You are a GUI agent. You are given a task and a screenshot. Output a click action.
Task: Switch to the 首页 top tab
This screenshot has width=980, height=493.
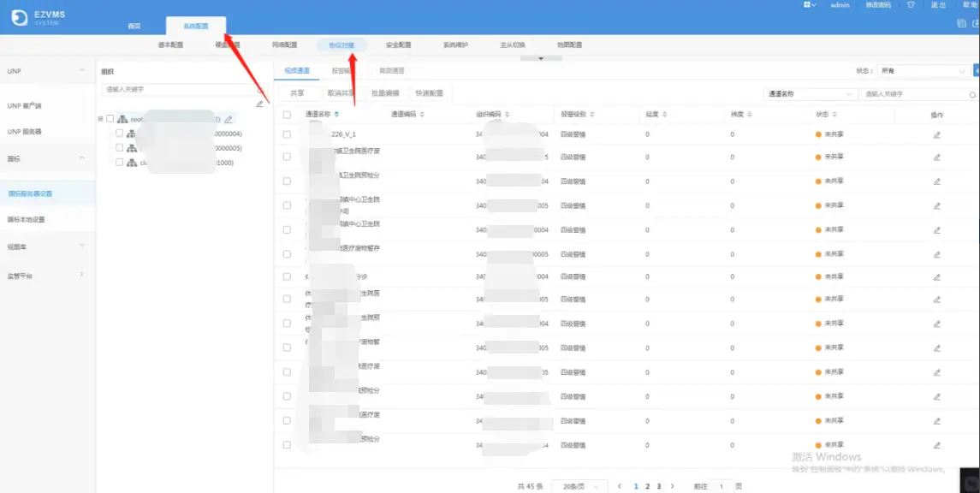pos(134,27)
